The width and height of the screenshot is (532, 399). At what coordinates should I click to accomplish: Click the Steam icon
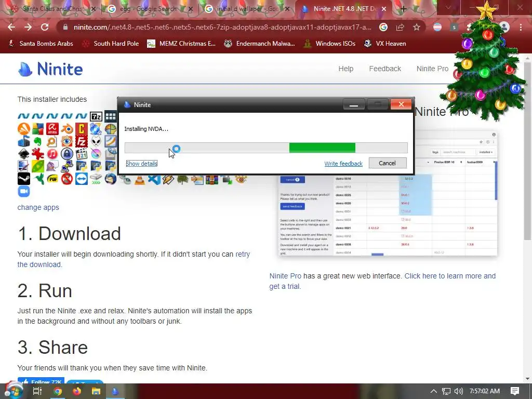point(24,179)
